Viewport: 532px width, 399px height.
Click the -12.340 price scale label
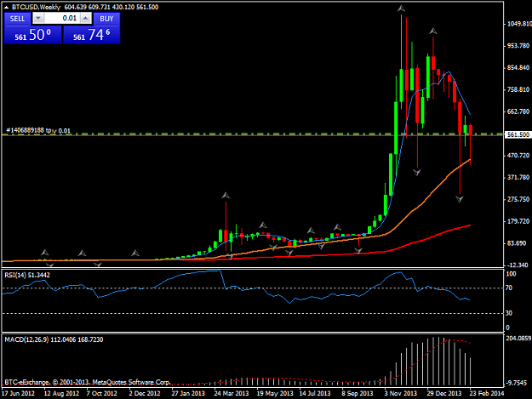tap(517, 265)
